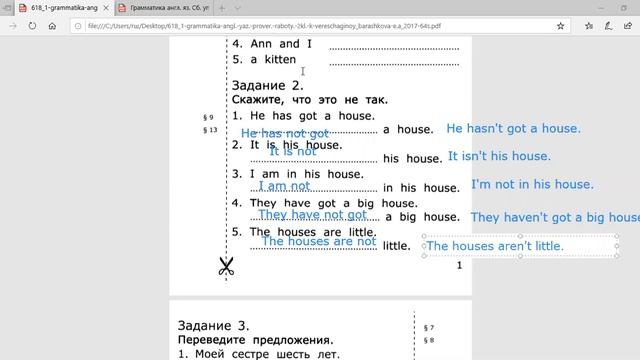Switch to the Грамматика англ. яз. tab
640x360 pixels.
pos(164,8)
